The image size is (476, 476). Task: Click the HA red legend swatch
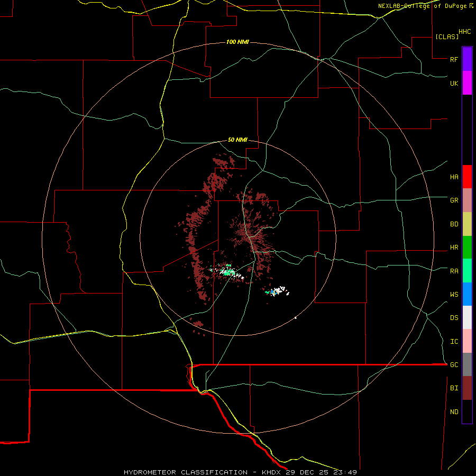coord(467,177)
